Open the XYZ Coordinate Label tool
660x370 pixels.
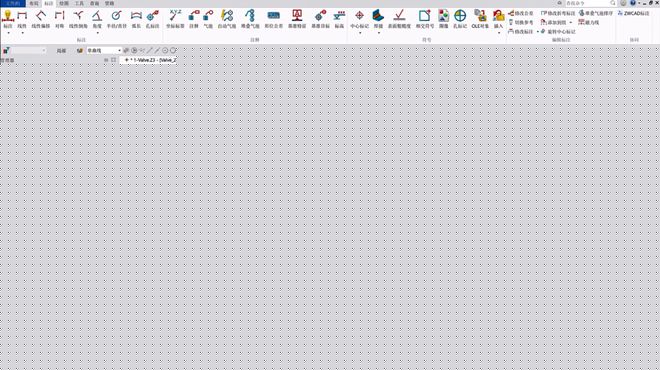click(175, 19)
